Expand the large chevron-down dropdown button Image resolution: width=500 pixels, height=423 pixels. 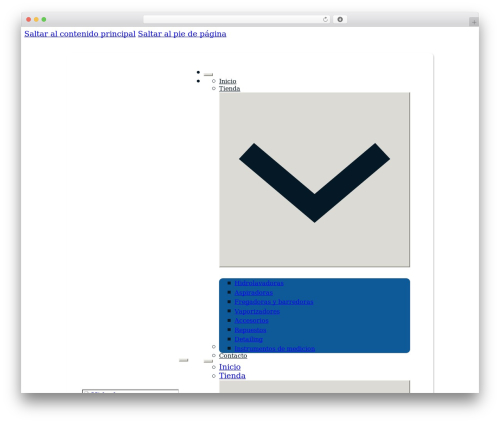click(314, 180)
